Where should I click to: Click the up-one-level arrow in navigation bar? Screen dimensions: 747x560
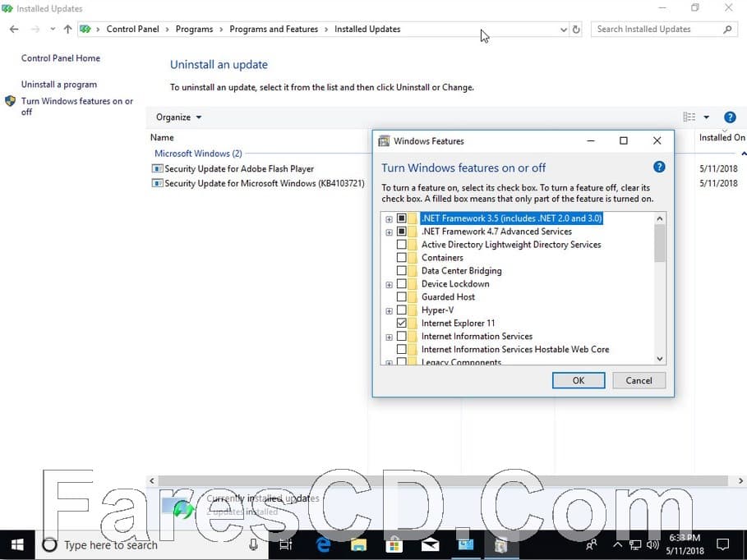pyautogui.click(x=67, y=30)
